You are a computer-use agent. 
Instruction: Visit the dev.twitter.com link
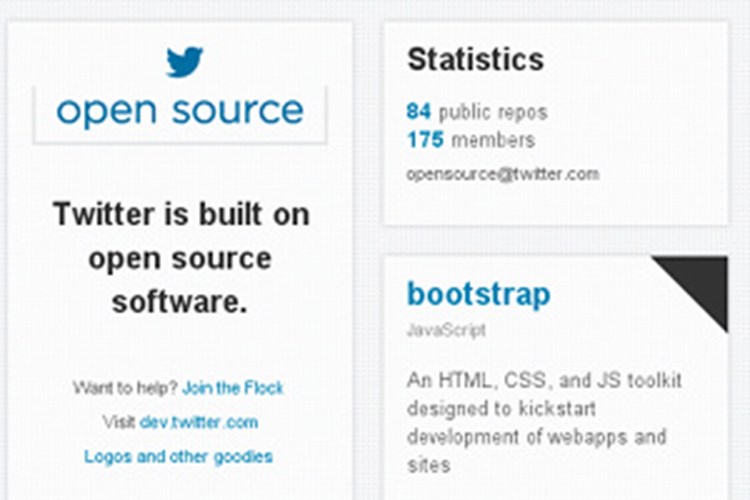pyautogui.click(x=199, y=422)
